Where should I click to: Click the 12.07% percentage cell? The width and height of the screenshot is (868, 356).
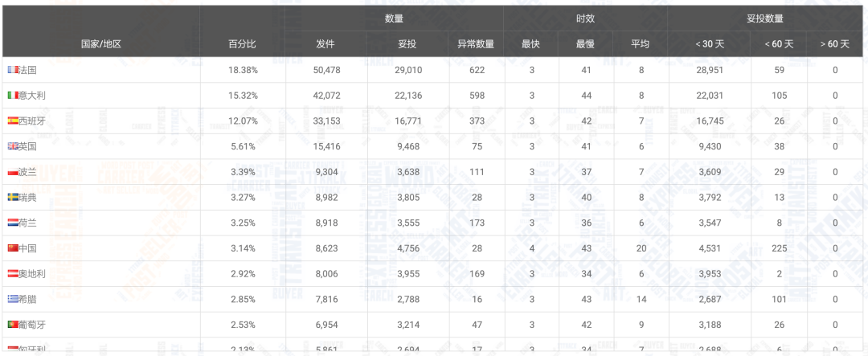[x=243, y=121]
